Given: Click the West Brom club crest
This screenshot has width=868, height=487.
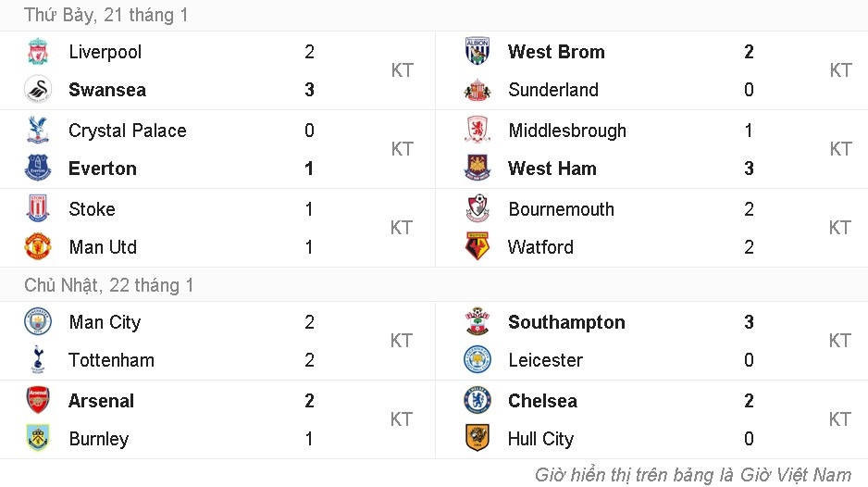Looking at the screenshot, I should (x=477, y=52).
